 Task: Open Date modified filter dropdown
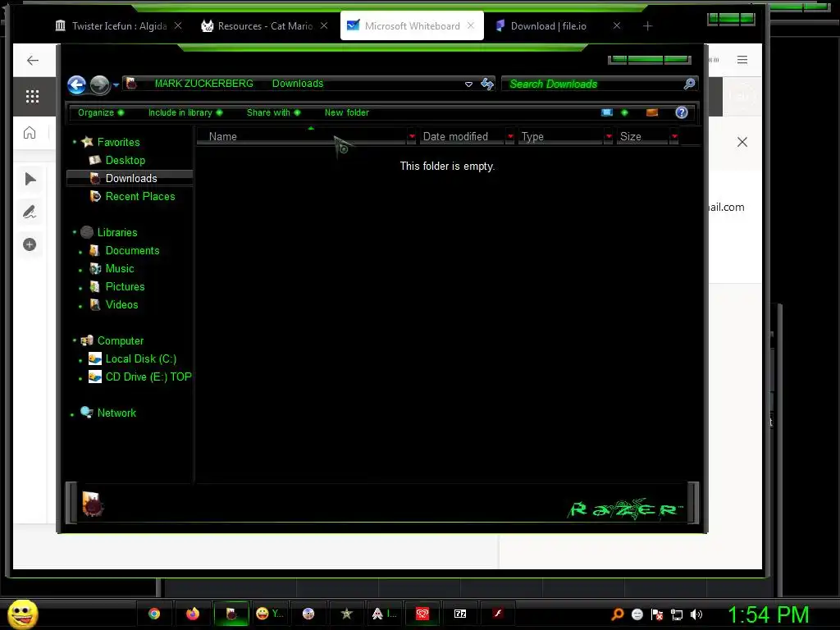click(x=510, y=137)
